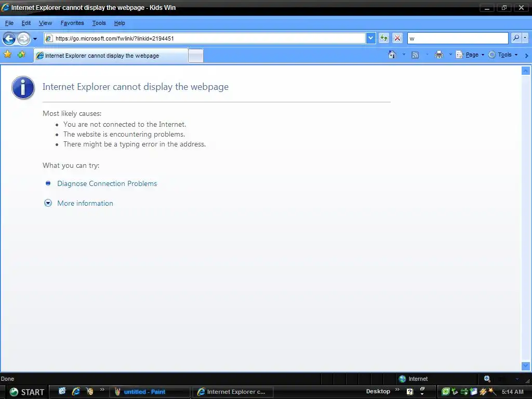532x399 pixels.
Task: Expand More information arrow circle icon
Action: 48,203
